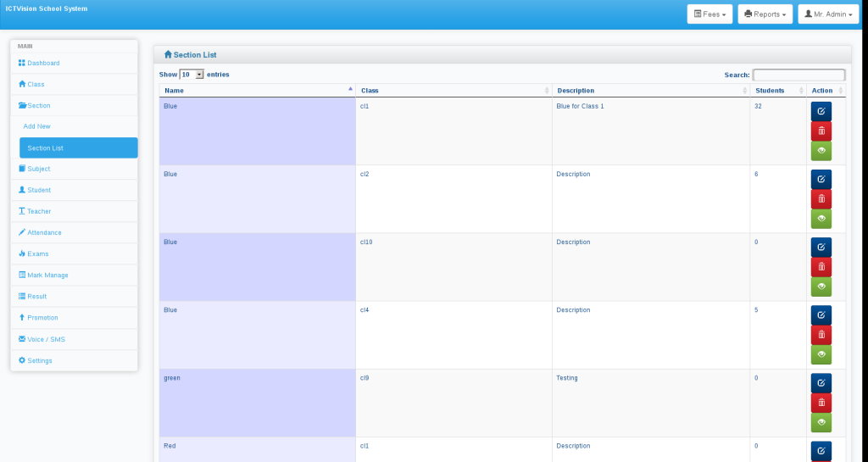This screenshot has width=868, height=462.
Task: Delete the Blue section for class cl4
Action: click(x=821, y=336)
